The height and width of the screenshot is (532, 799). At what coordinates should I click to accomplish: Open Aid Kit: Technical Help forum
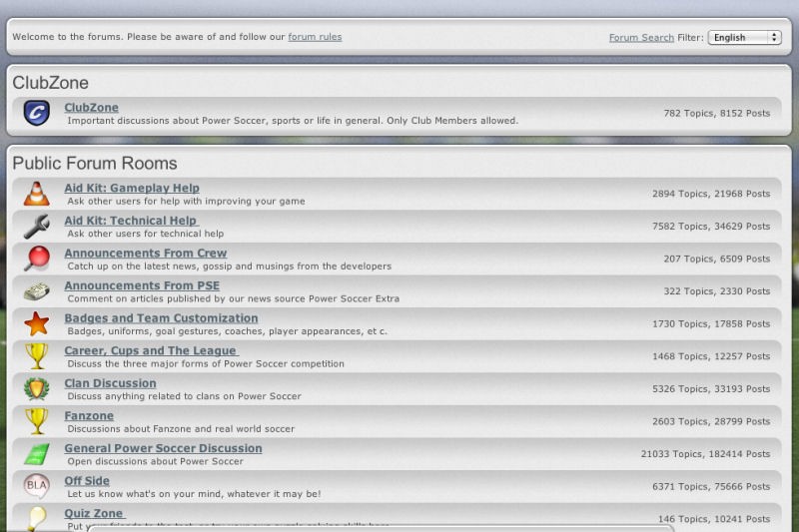[131, 221]
